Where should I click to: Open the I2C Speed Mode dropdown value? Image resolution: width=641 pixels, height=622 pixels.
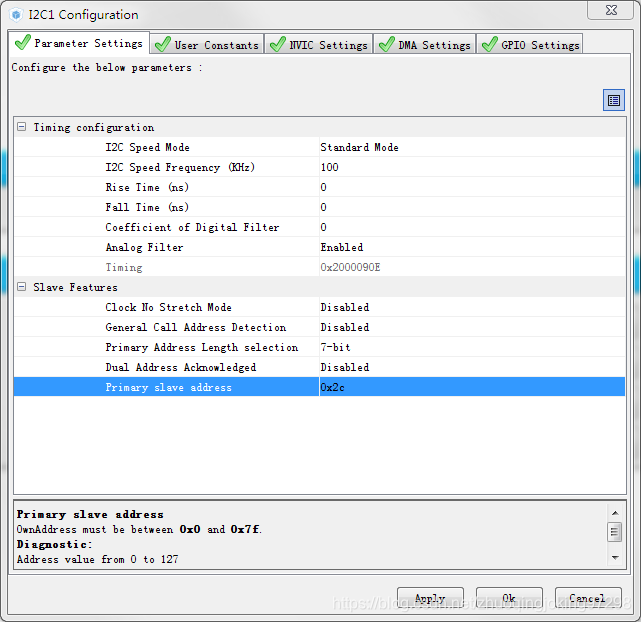click(472, 147)
